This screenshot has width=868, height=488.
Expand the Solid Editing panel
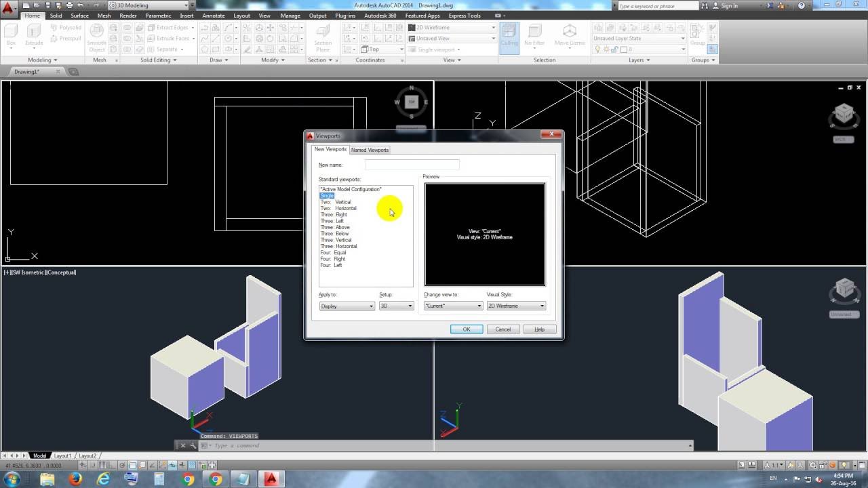pyautogui.click(x=158, y=60)
